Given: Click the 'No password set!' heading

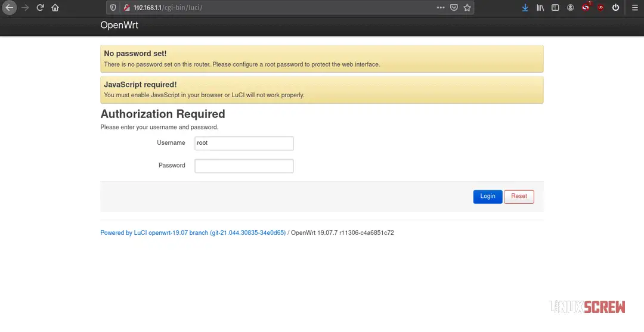Looking at the screenshot, I should tap(135, 54).
